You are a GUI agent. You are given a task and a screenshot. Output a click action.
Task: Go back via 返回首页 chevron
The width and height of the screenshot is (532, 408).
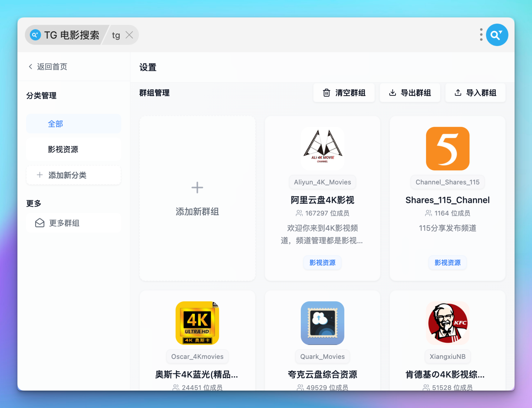[30, 67]
